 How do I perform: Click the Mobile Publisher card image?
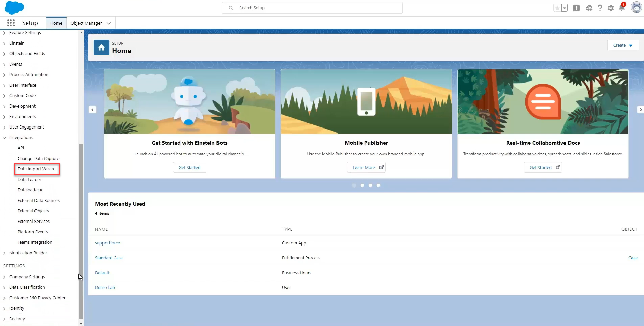coord(366,101)
